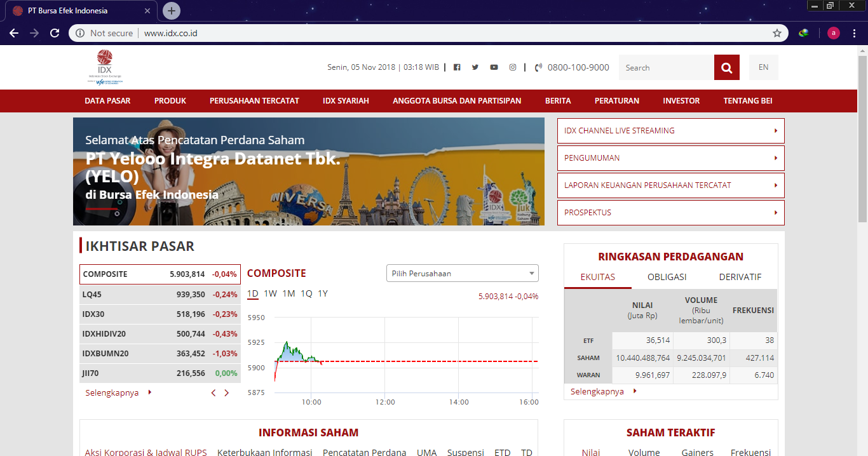
Task: Select the LQ45 index row
Action: click(160, 295)
